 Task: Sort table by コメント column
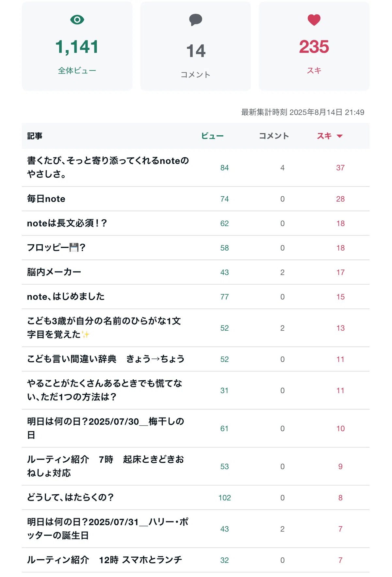(x=274, y=136)
